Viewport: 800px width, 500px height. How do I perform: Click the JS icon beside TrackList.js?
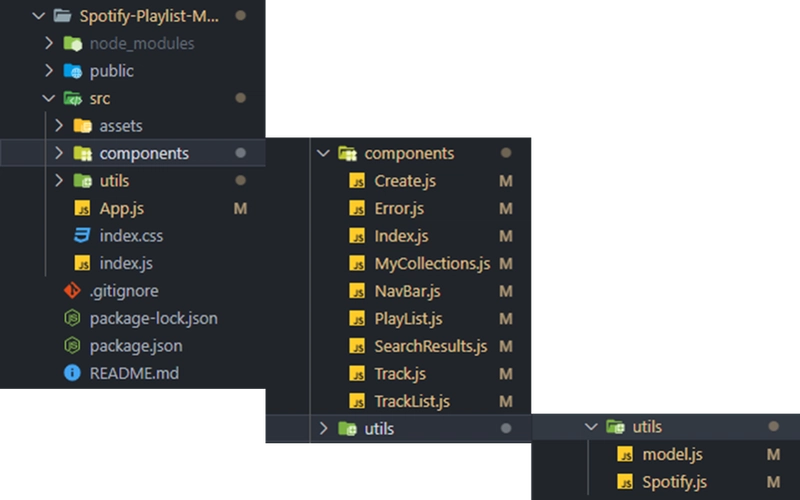(x=357, y=401)
